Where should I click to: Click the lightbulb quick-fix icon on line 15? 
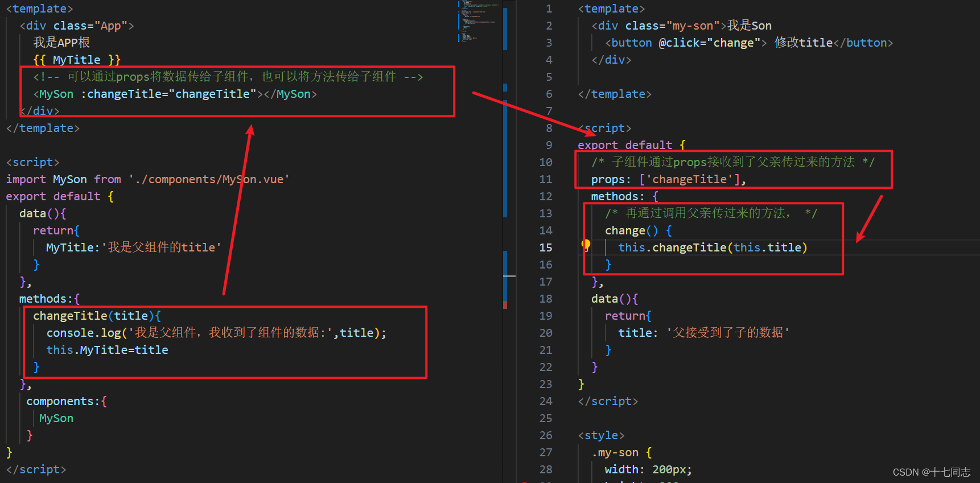point(586,245)
